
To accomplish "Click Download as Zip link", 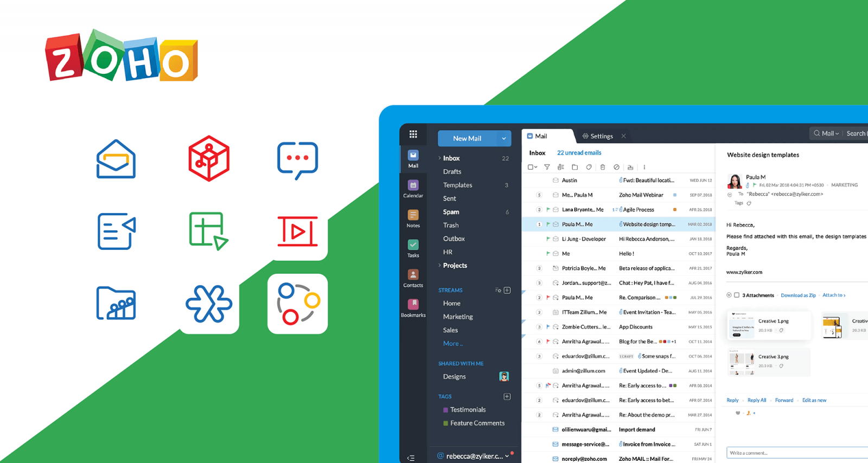I will (x=798, y=295).
